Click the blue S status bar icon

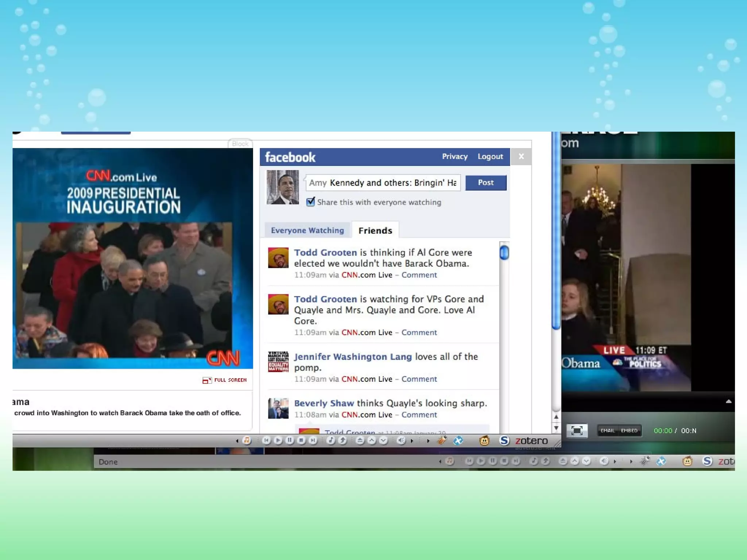[x=504, y=441]
